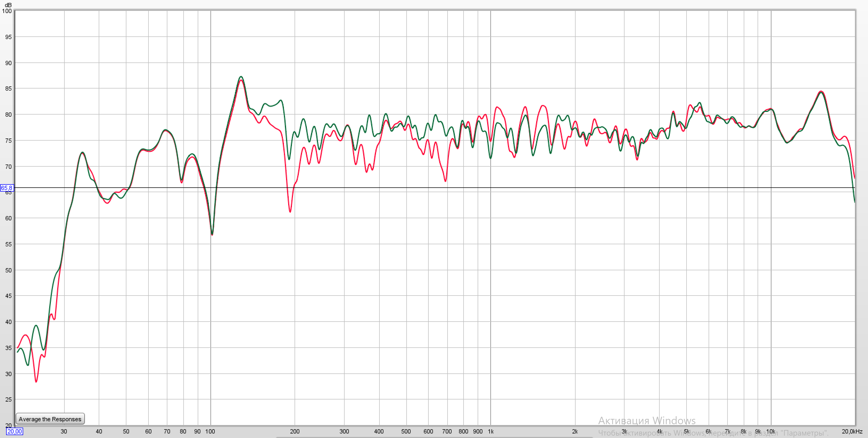The height and width of the screenshot is (438, 868).
Task: Click the 65,8 dB cursor level label
Action: 7,188
